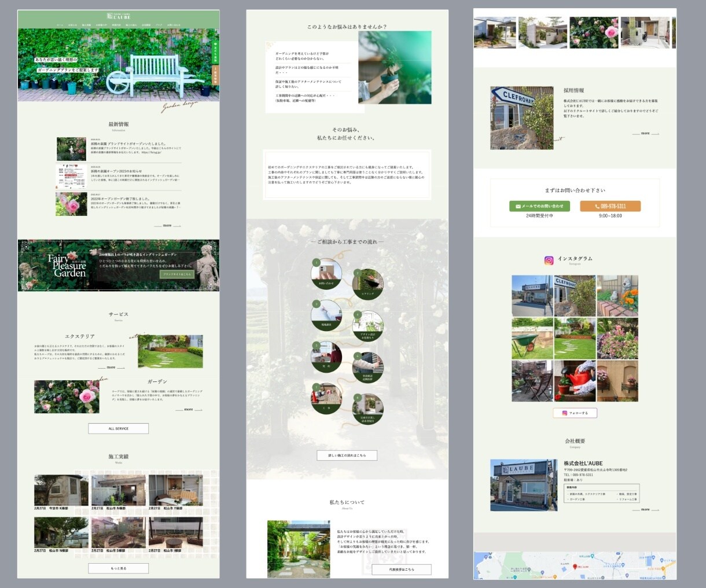Click the red pin on the map
The image size is (706, 588).
pos(575,567)
